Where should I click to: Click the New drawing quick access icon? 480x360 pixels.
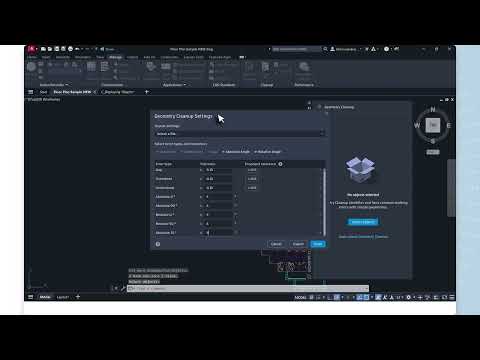(x=43, y=49)
